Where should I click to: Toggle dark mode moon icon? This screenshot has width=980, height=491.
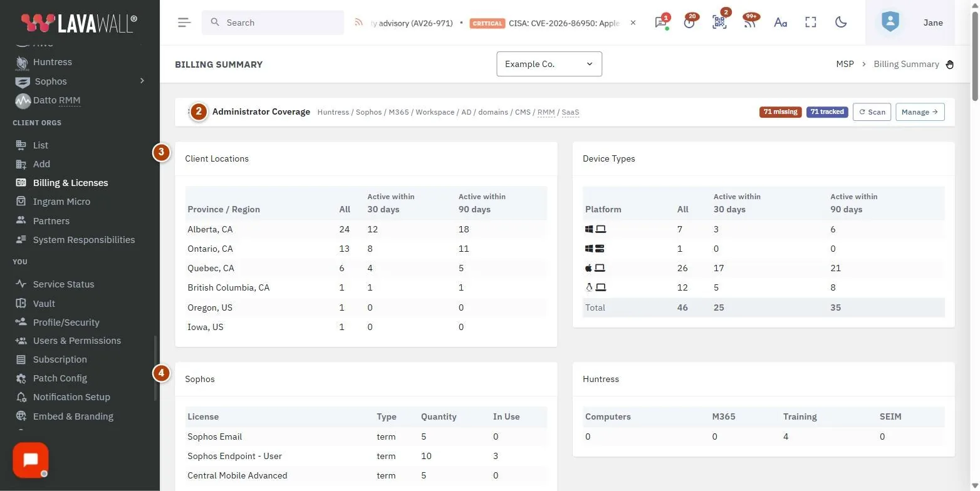(x=841, y=23)
